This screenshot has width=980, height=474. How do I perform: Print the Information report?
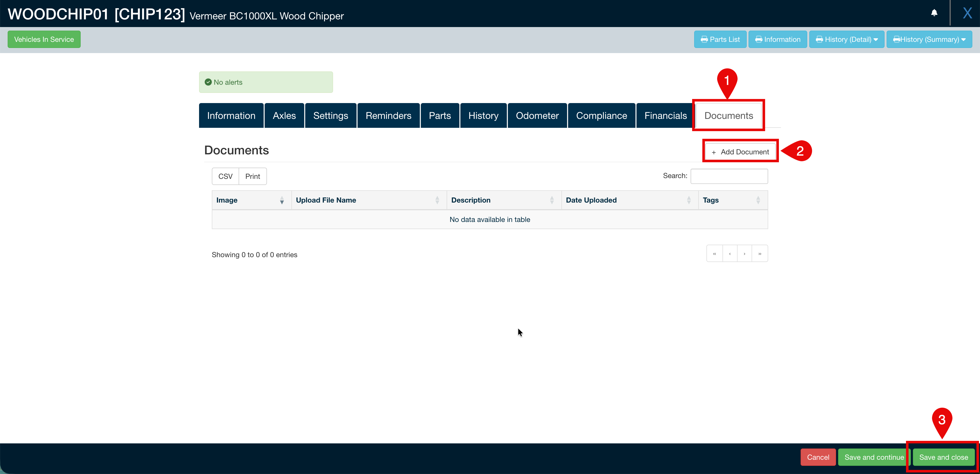[x=777, y=39]
